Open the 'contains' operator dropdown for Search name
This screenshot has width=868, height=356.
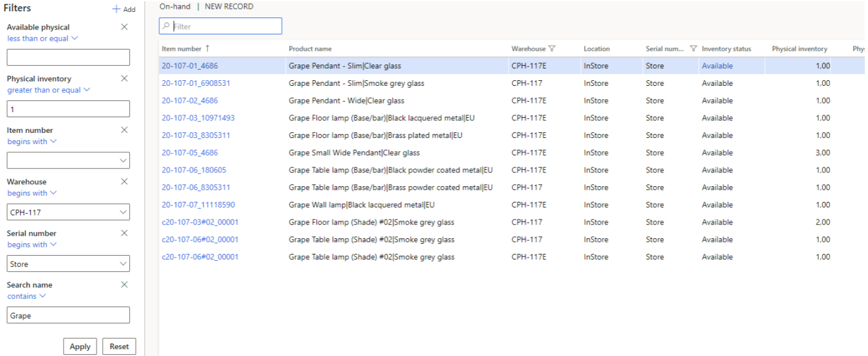click(x=26, y=296)
